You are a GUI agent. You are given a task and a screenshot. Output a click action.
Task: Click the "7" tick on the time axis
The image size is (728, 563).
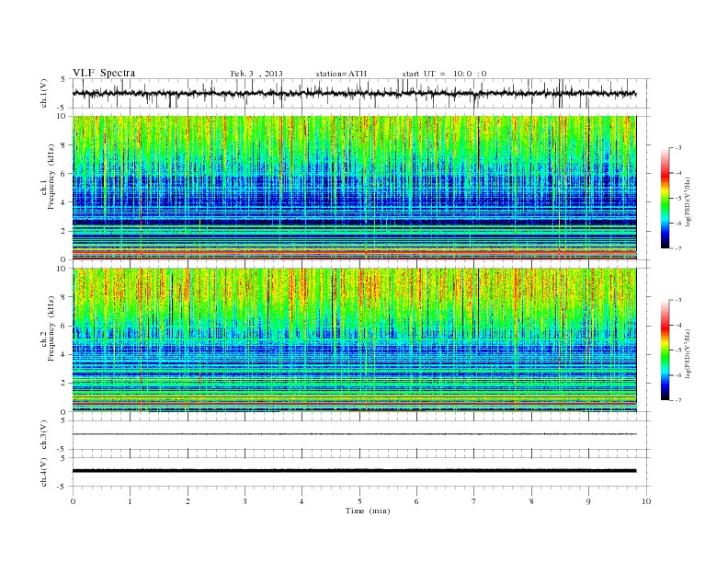(x=474, y=501)
